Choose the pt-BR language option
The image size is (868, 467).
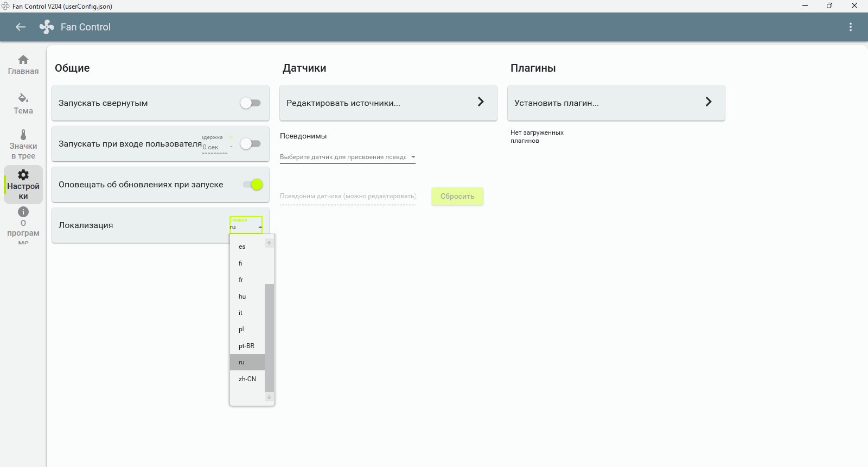point(247,346)
